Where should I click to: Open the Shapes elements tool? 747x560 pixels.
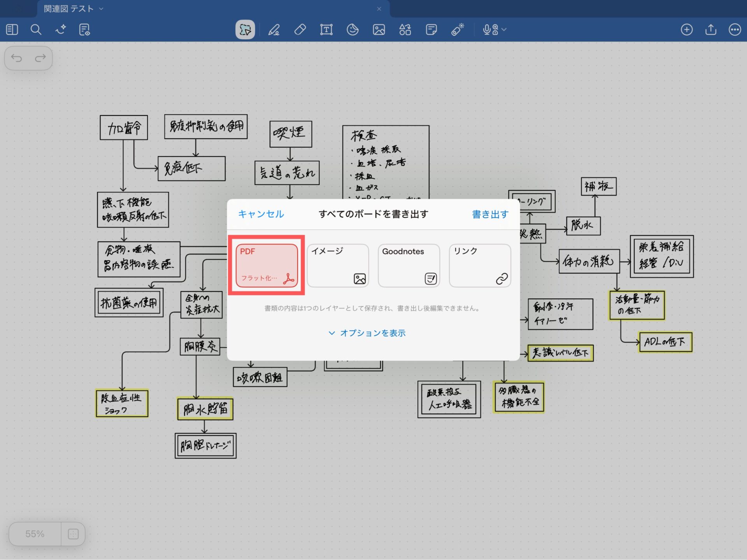point(405,30)
